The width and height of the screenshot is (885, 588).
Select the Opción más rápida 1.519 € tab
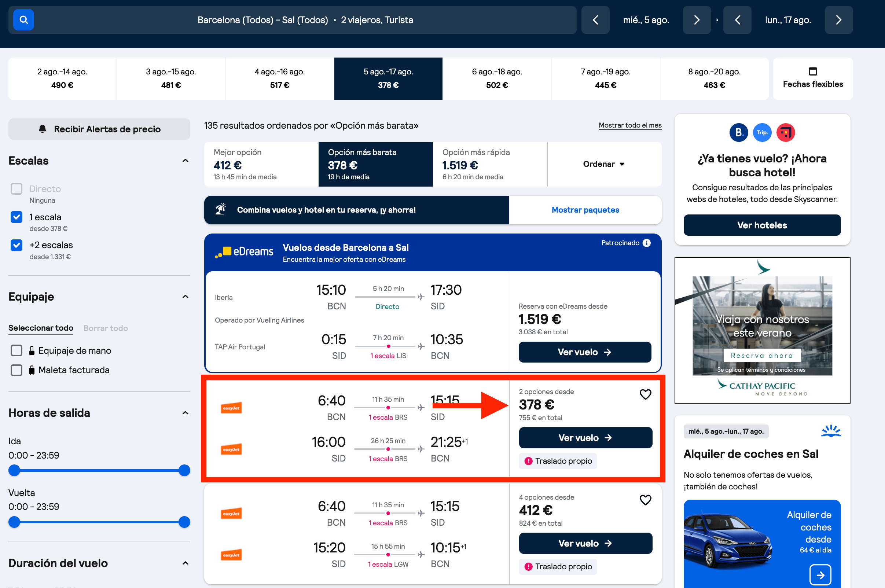(x=490, y=164)
